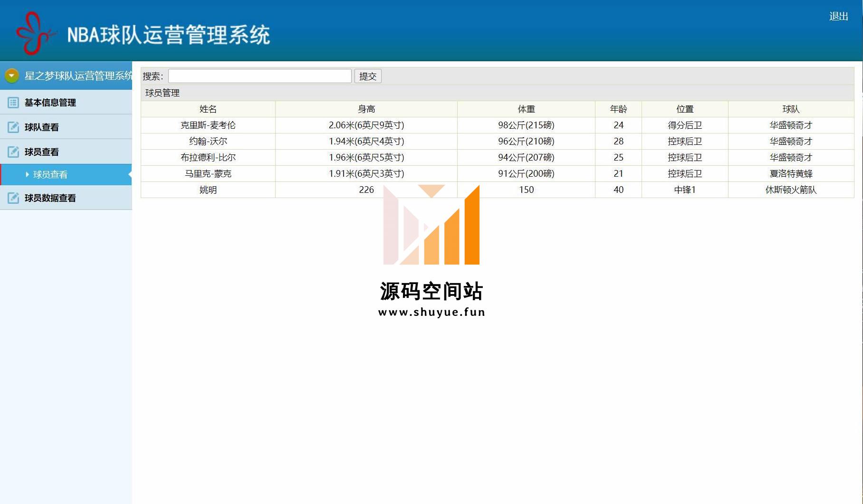Collapse sidebar using the yellow round arrow icon
Screen dimensions: 863x504
tap(11, 76)
